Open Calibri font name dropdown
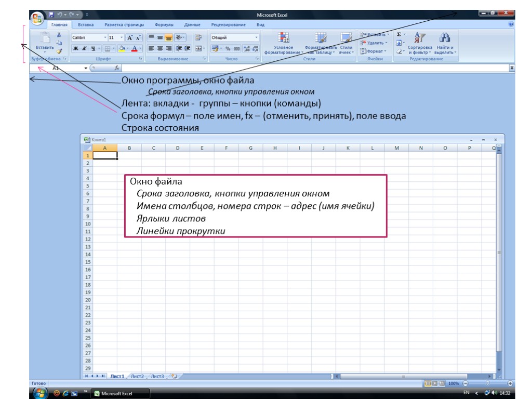This screenshot has height=399, width=532. coord(105,37)
